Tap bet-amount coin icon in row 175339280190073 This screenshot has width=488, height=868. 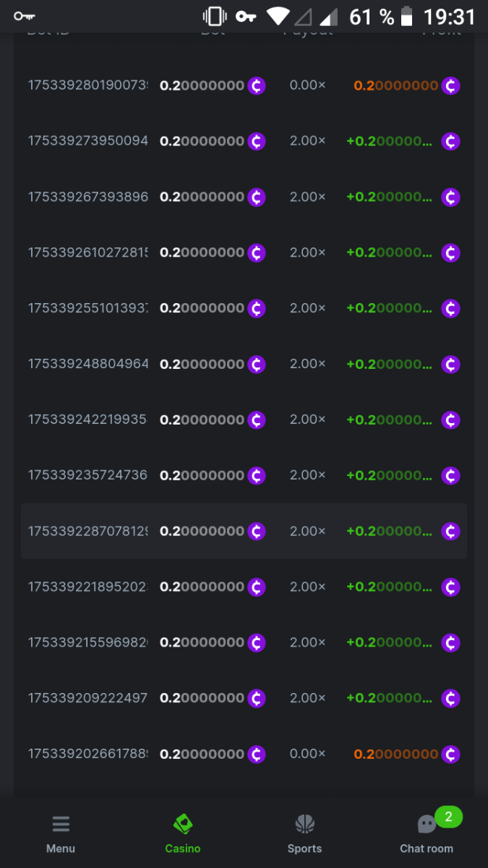click(257, 85)
